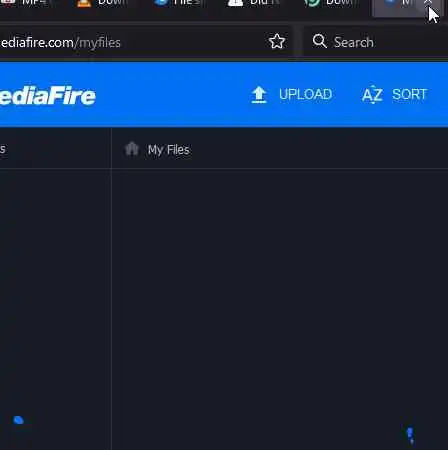Close the active MediaFire tab
The width and height of the screenshot is (448, 450).
pyautogui.click(x=428, y=3)
